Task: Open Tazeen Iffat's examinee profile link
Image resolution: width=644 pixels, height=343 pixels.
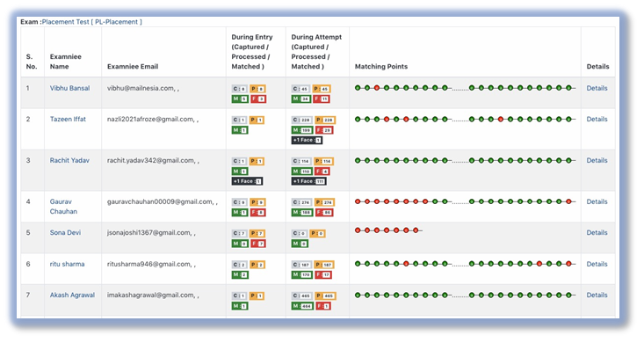Action: [68, 119]
